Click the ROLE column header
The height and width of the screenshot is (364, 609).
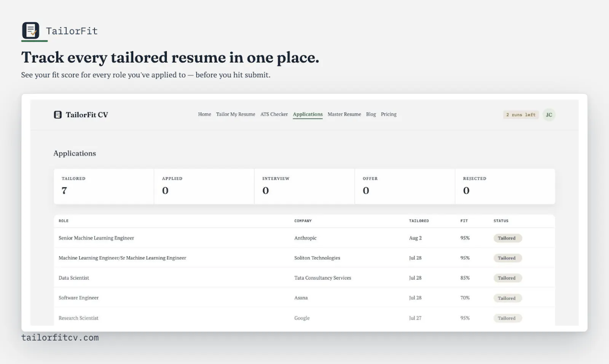tap(64, 221)
